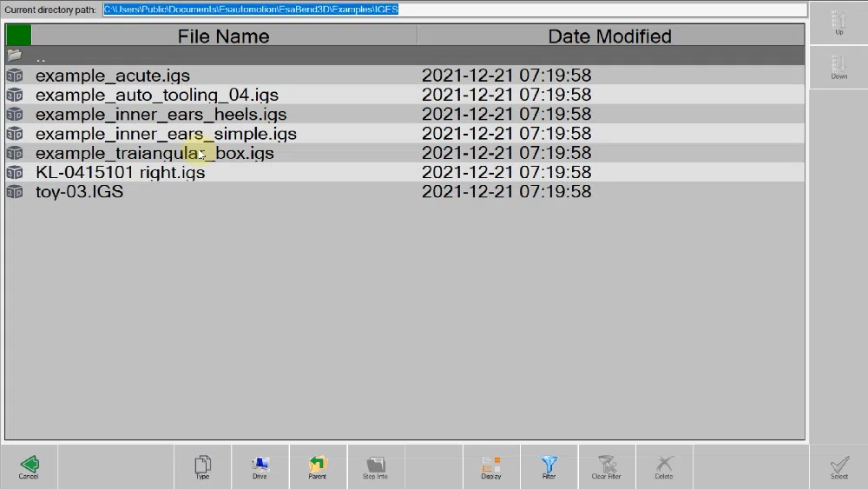Click date cell of example_acute.igs
The width and height of the screenshot is (868, 489).
507,76
